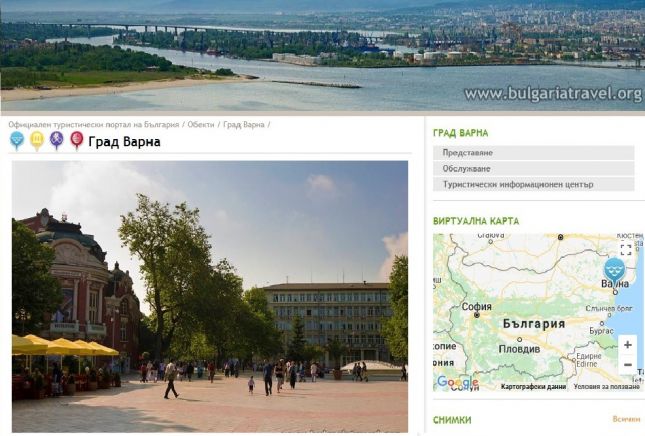645x436 pixels.
Task: Click the Всички photos link
Action: (626, 419)
